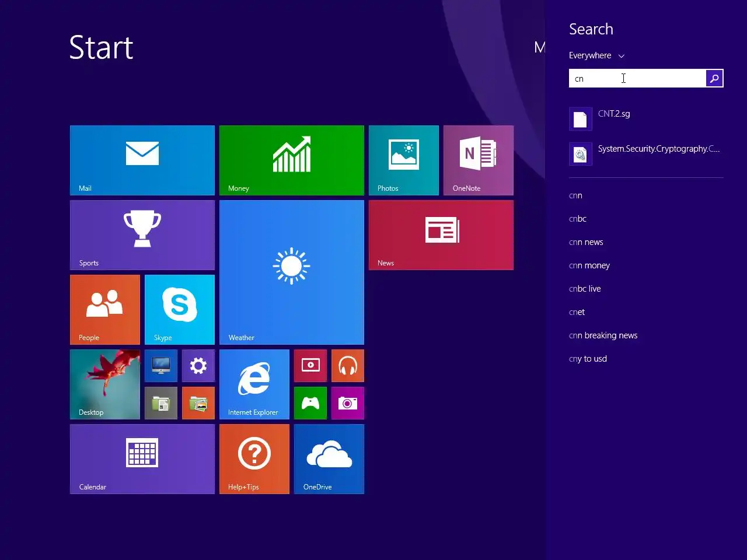Expand the Everywhere search scope dropdown

(x=596, y=55)
